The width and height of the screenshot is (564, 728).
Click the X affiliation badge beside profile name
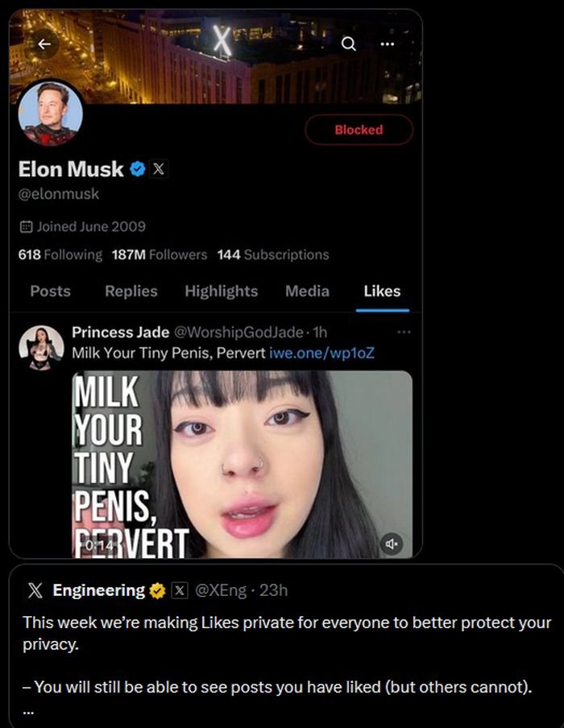(x=159, y=169)
